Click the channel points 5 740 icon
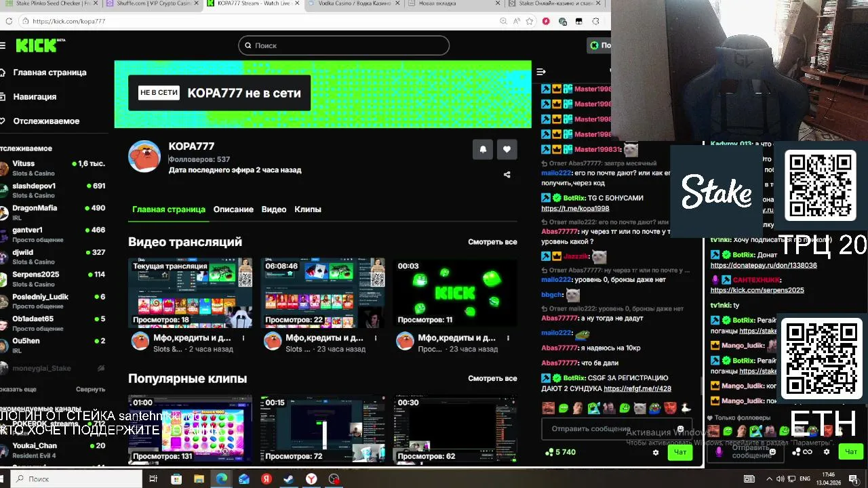 (548, 452)
